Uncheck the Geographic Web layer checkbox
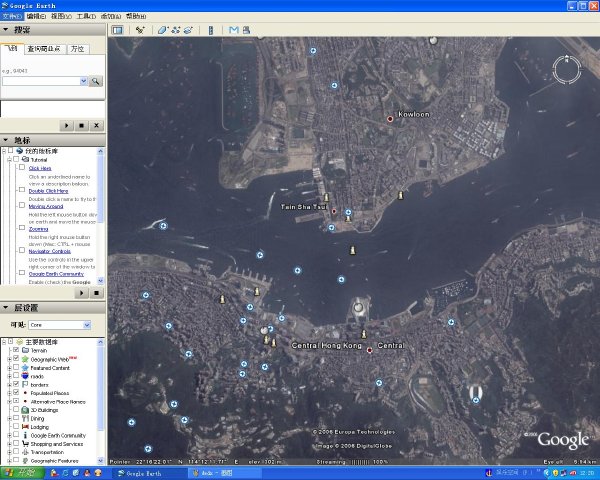 tap(16, 358)
